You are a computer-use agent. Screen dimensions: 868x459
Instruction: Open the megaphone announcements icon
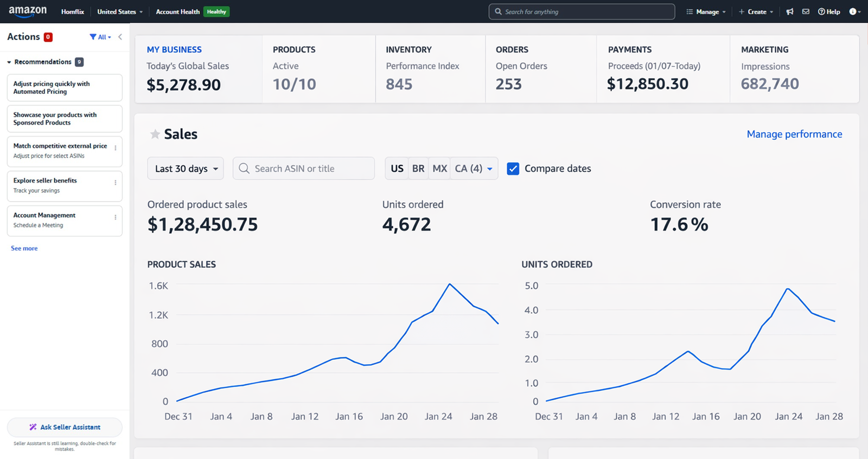(790, 11)
